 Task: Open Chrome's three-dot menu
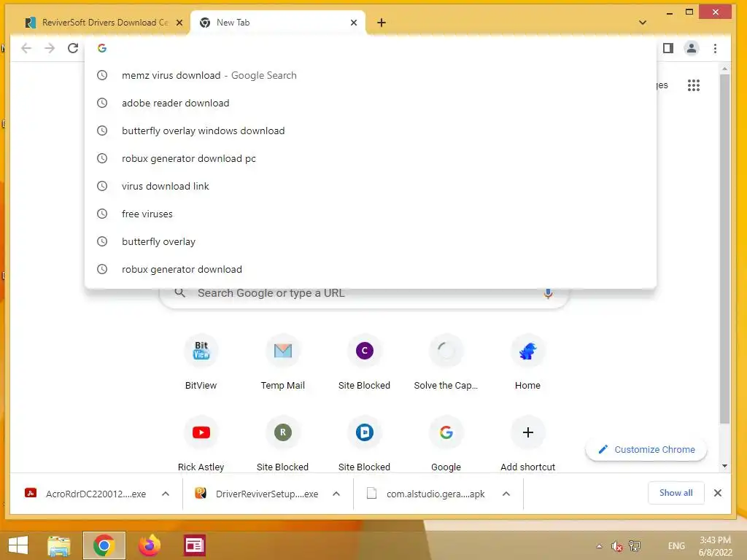click(715, 48)
